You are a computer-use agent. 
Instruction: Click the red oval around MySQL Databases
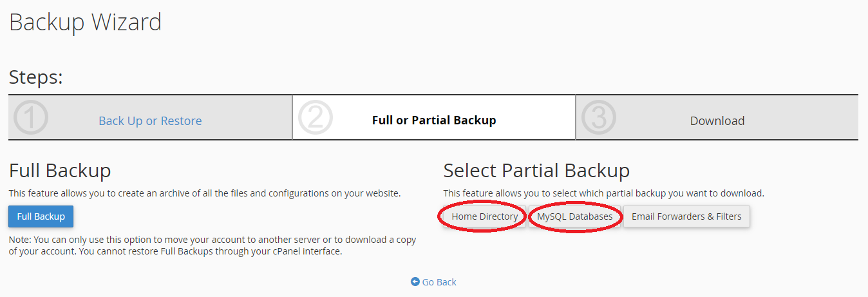[x=576, y=217]
